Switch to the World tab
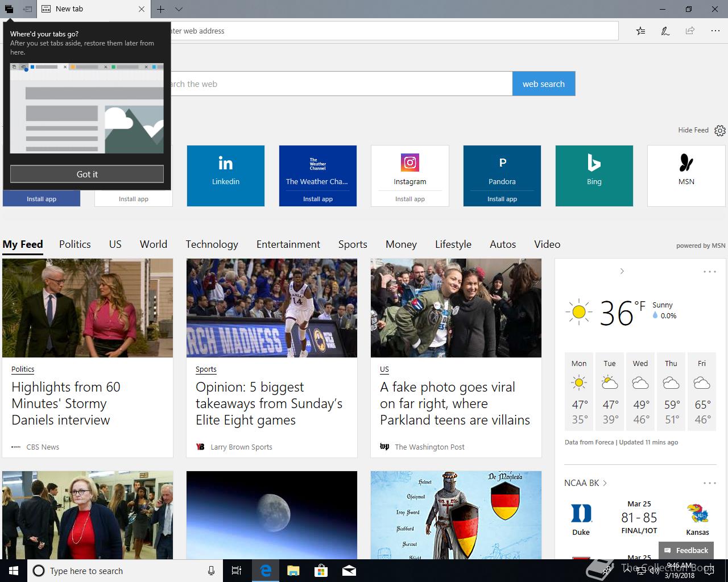 coord(154,244)
